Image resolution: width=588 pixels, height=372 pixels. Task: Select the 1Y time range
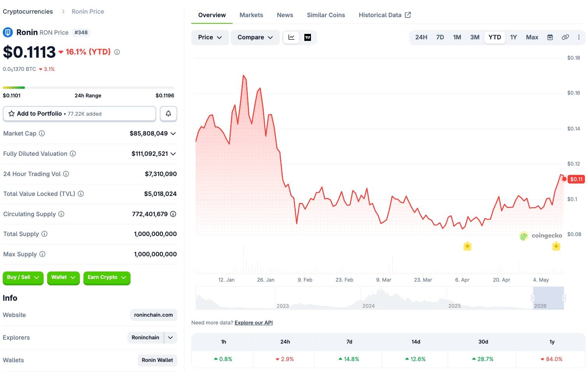tap(514, 37)
